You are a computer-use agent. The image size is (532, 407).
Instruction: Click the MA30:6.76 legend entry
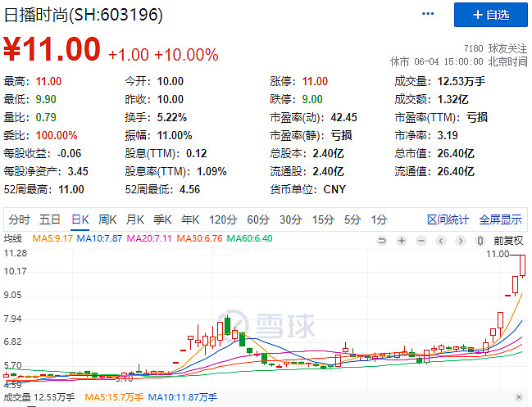tap(199, 238)
